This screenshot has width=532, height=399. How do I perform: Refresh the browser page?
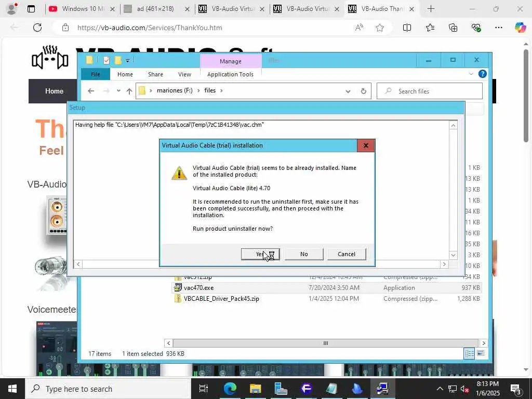[37, 28]
